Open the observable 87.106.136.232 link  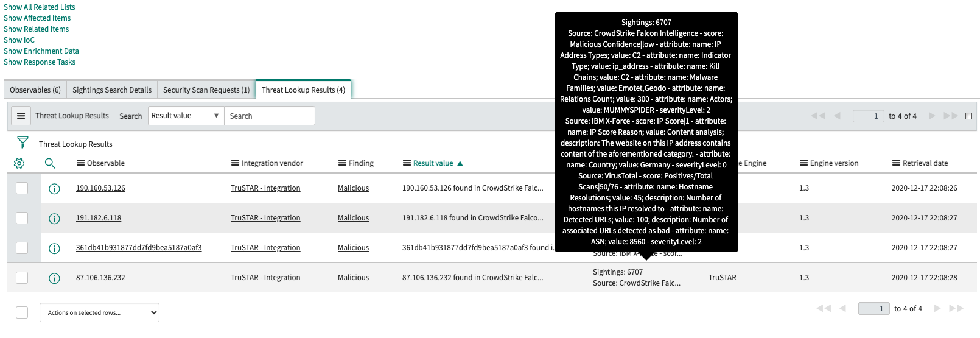[x=100, y=278]
